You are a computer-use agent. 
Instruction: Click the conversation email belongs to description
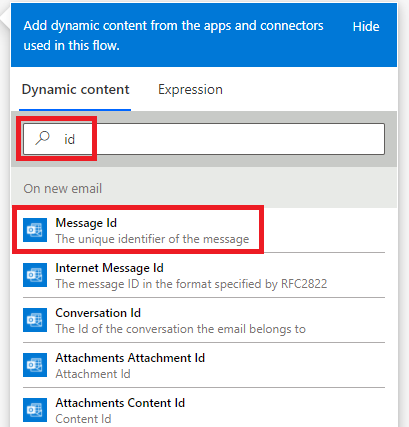pos(181,329)
